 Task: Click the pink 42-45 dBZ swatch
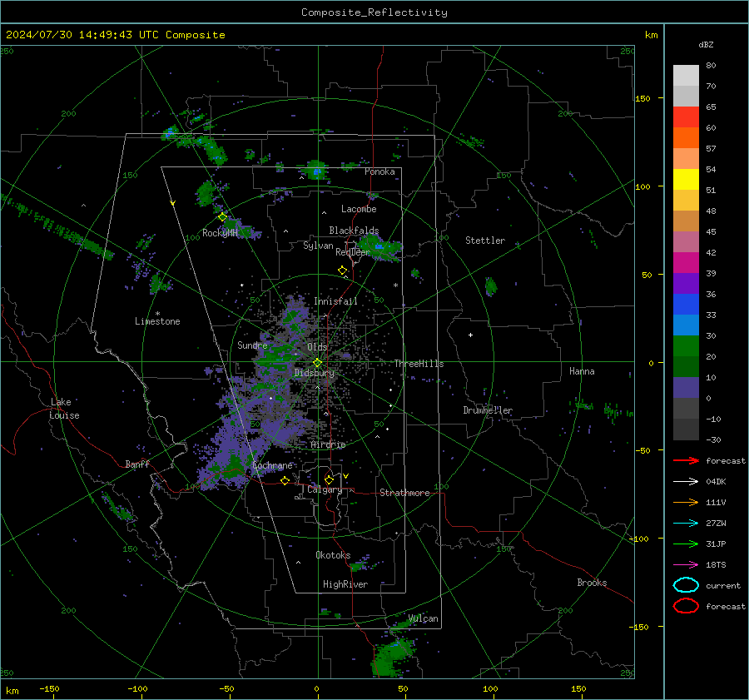(686, 241)
